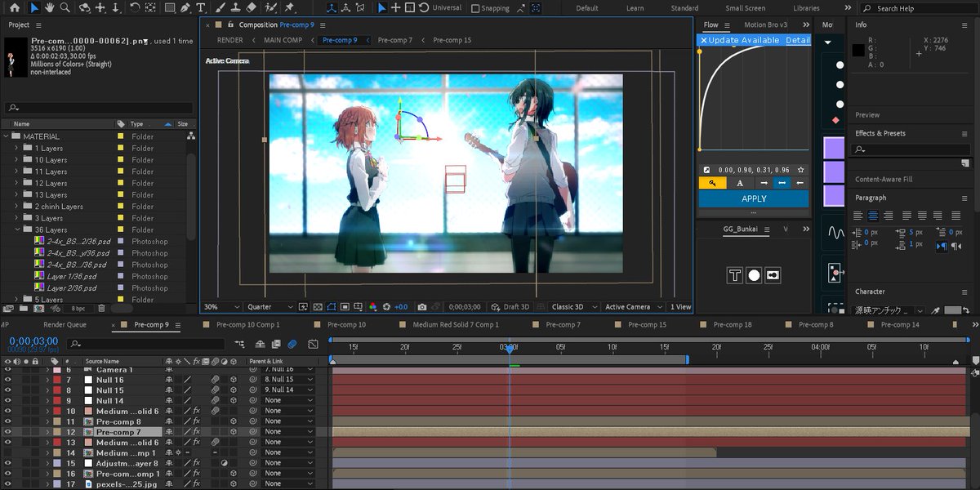The height and width of the screenshot is (490, 980).
Task: Click the timeline layer search field
Action: coord(147,345)
